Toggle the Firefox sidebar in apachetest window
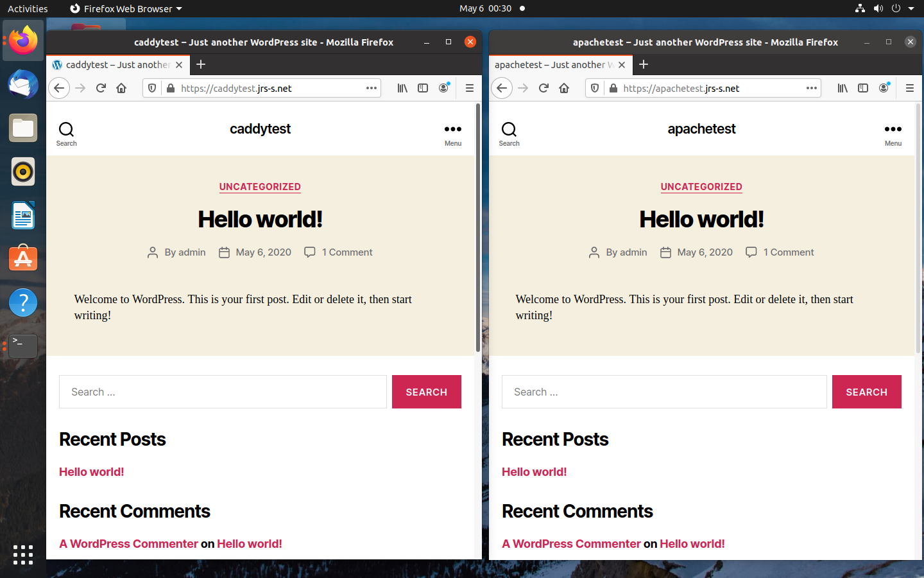The height and width of the screenshot is (578, 924). pyautogui.click(x=863, y=88)
